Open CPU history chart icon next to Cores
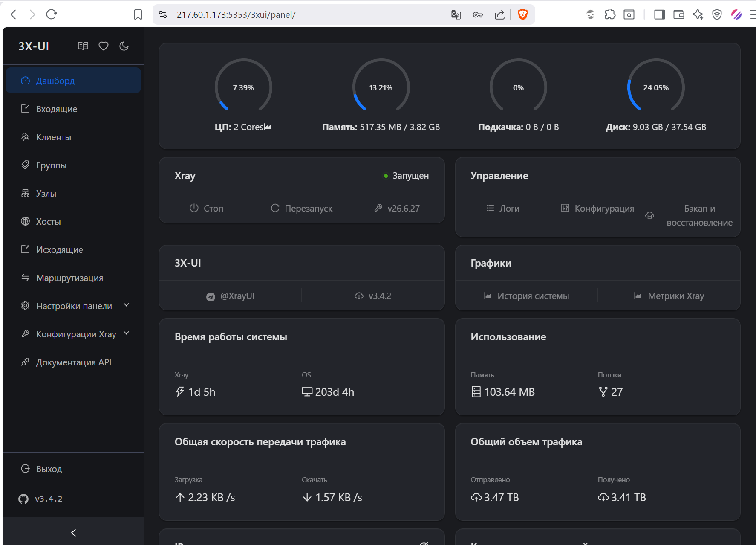This screenshot has width=756, height=545. coord(268,127)
